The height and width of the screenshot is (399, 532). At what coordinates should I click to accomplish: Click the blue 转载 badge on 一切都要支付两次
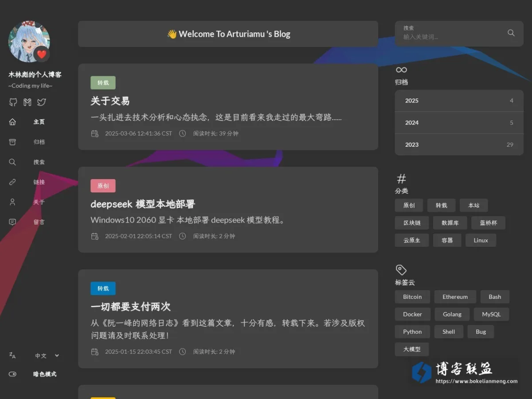tap(103, 289)
